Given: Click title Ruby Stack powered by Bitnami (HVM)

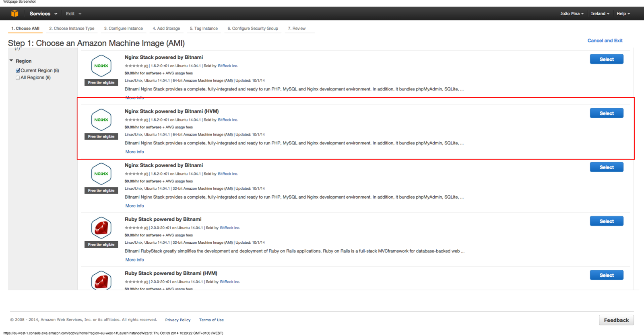Looking at the screenshot, I should click(x=171, y=273).
